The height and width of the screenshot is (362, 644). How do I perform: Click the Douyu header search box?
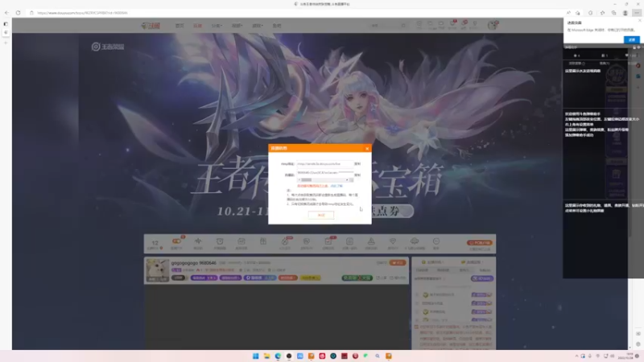388,26
